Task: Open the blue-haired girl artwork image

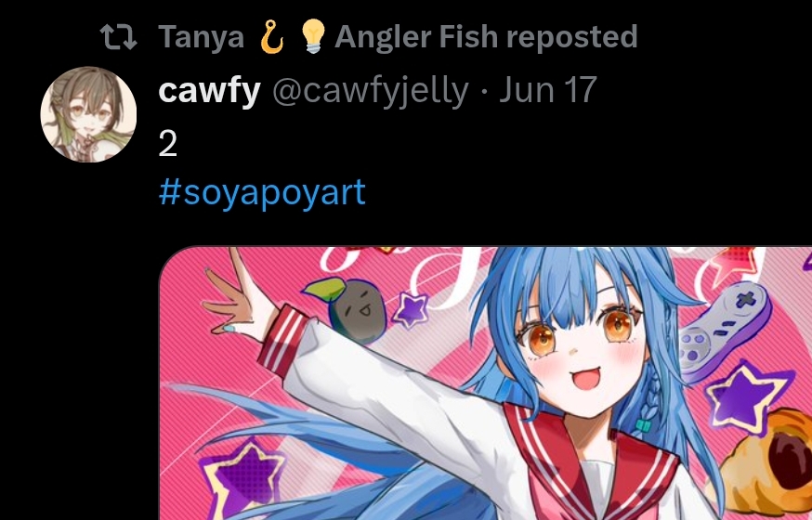Action: (485, 383)
